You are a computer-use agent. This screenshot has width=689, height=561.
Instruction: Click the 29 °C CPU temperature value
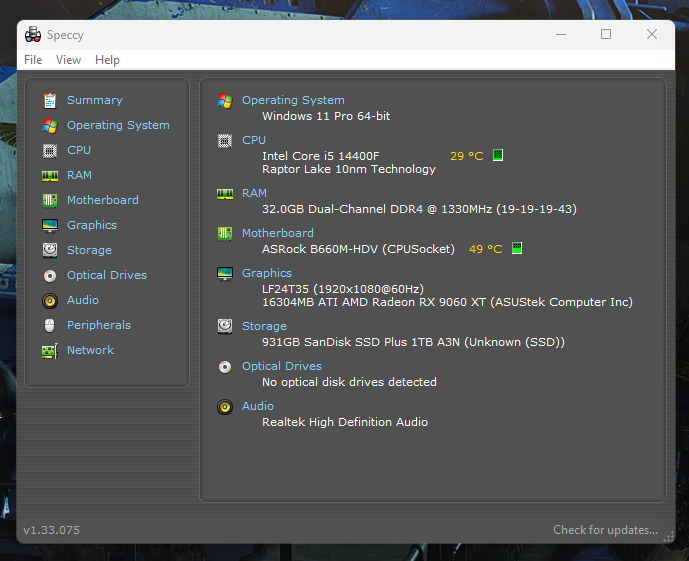click(x=467, y=156)
